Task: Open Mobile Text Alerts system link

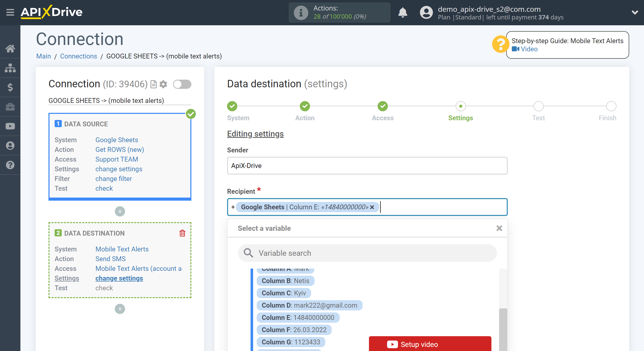Action: [122, 249]
